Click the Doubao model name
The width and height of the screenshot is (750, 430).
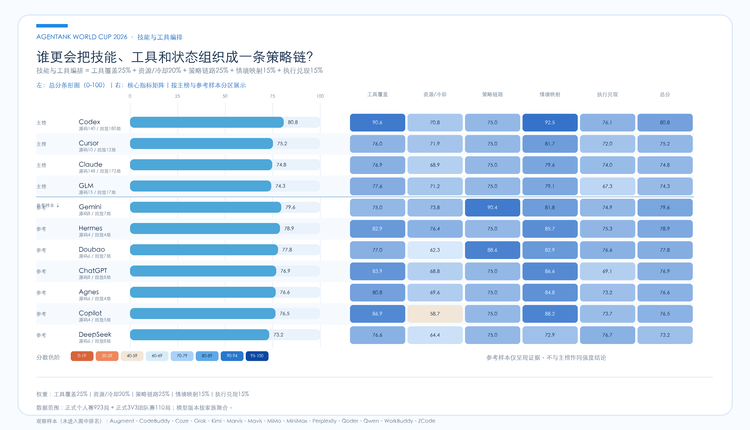tap(92, 249)
